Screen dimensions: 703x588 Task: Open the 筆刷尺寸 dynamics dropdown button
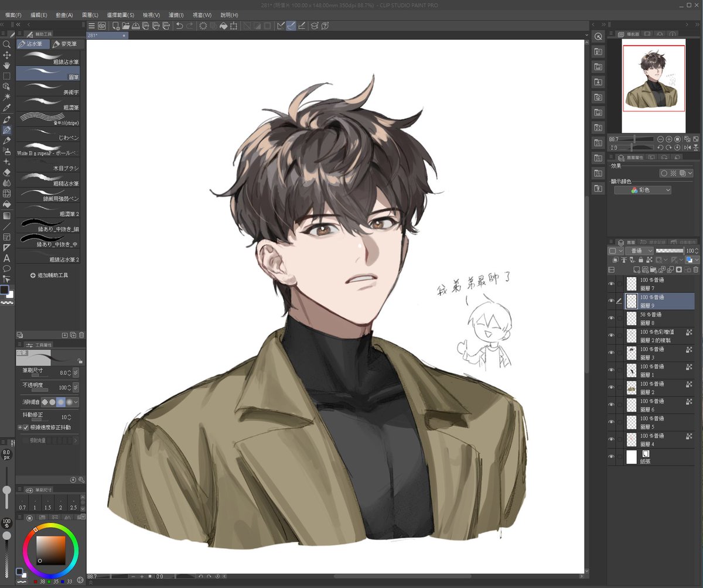(x=76, y=372)
